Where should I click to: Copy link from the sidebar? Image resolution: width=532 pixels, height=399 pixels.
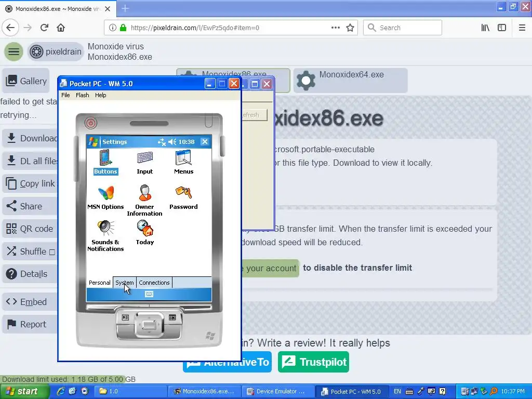click(31, 183)
